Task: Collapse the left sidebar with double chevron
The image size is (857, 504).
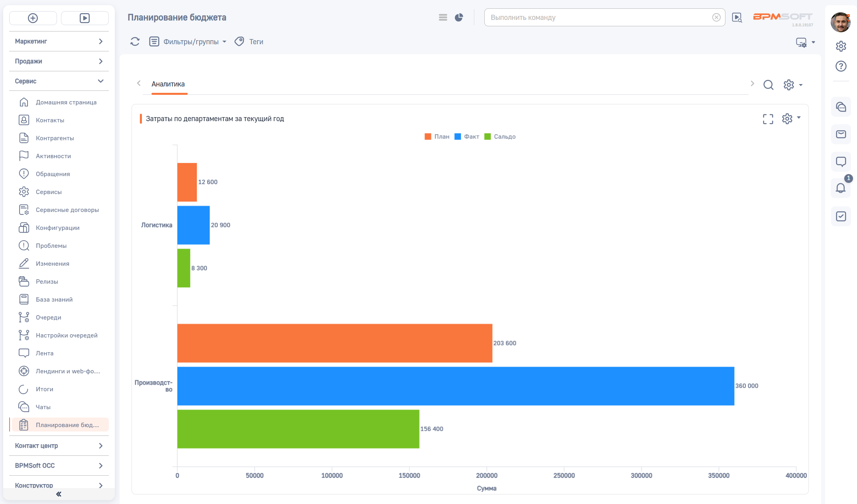Action: [59, 494]
